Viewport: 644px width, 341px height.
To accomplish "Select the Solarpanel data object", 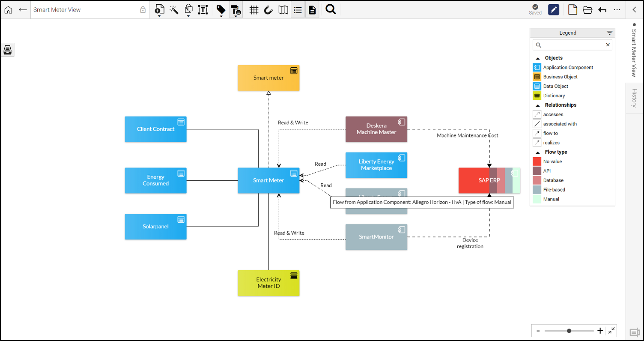I will (x=156, y=227).
